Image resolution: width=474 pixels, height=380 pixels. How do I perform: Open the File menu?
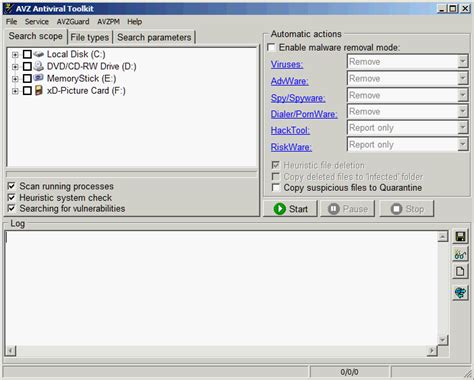(11, 22)
